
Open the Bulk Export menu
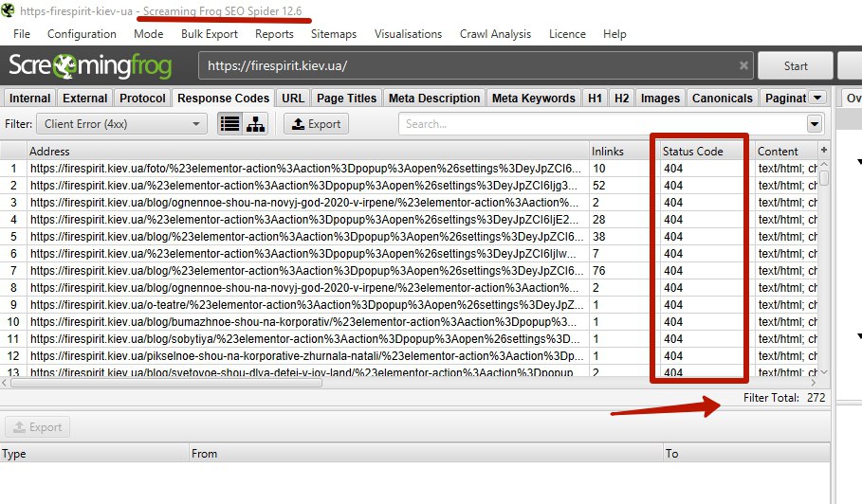point(210,34)
